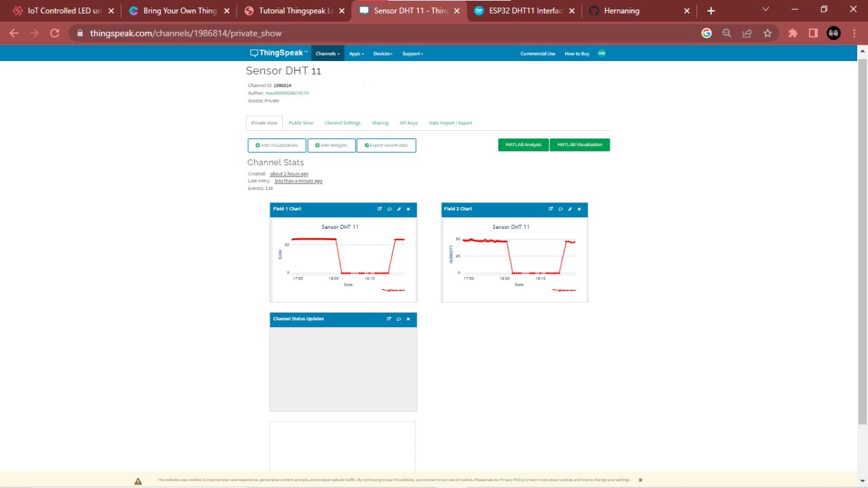Viewport: 868px width, 488px height.
Task: Close the Bring Your Own Thing tab
Action: (227, 11)
